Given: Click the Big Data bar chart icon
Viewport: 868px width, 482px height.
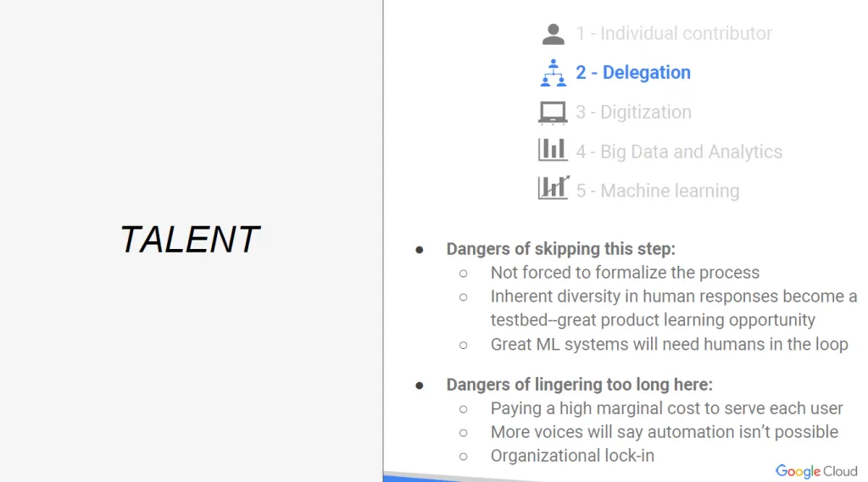Looking at the screenshot, I should 553,149.
